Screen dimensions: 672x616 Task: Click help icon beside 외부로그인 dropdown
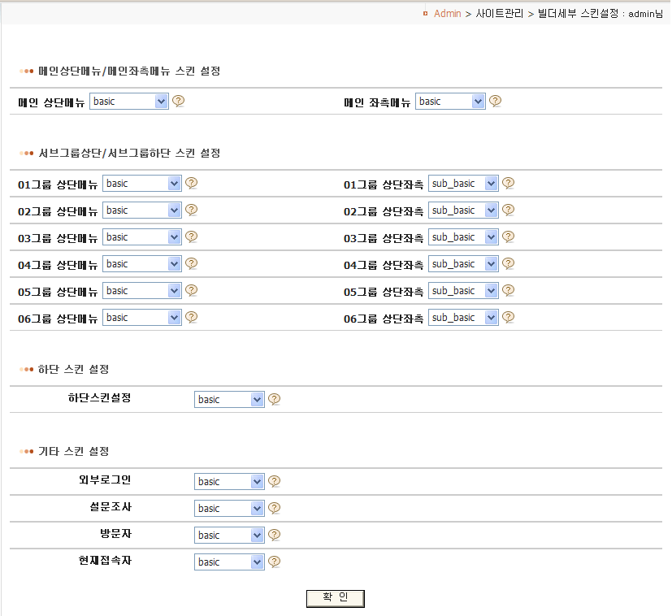[x=275, y=481]
